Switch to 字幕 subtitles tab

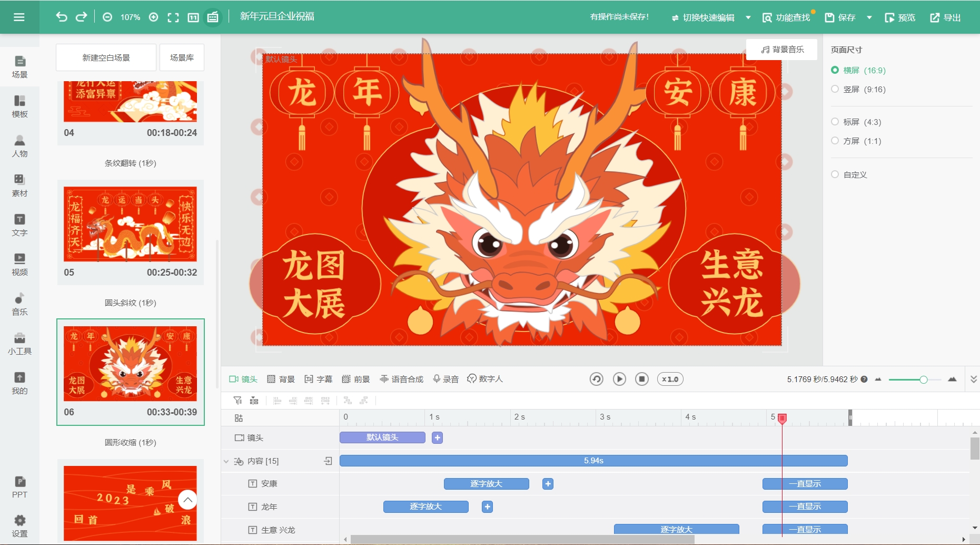pos(319,379)
